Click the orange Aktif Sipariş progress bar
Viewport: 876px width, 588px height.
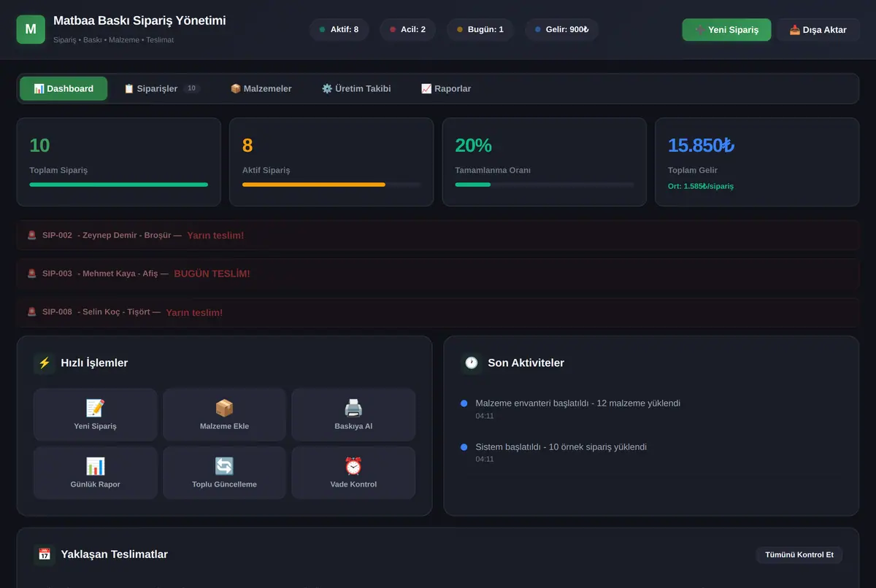331,185
